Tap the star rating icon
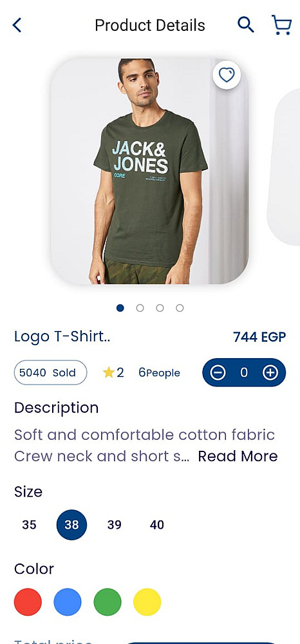Image resolution: width=300 pixels, height=644 pixels. click(108, 372)
